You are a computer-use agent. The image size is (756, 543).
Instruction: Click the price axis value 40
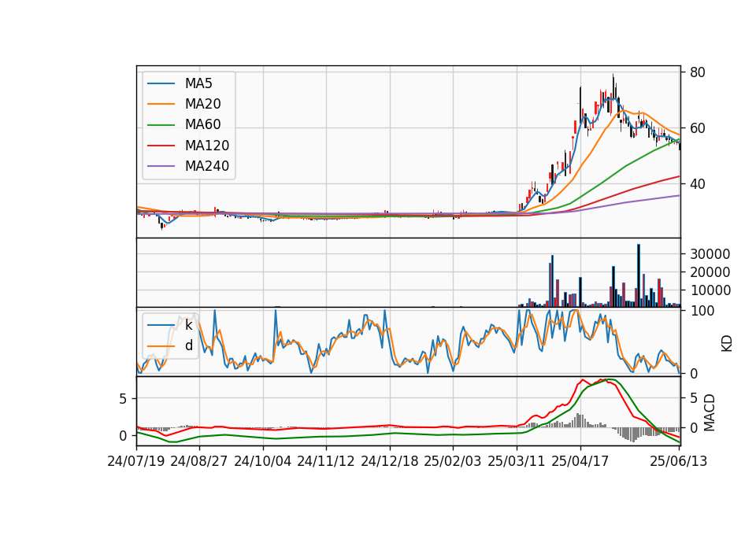tap(698, 184)
